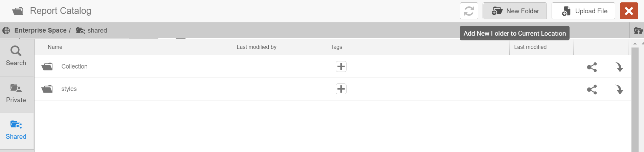Image resolution: width=644 pixels, height=152 pixels.
Task: Share the Collection folder
Action: (592, 67)
